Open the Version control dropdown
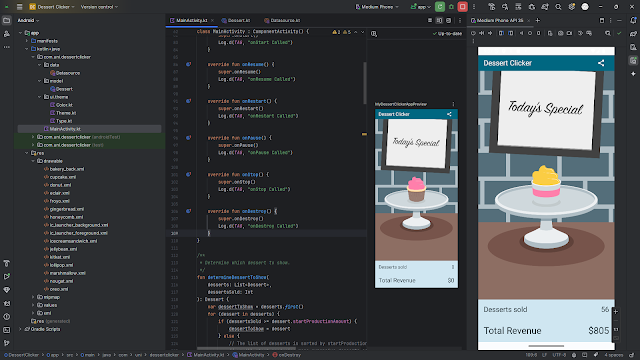 click(x=99, y=7)
